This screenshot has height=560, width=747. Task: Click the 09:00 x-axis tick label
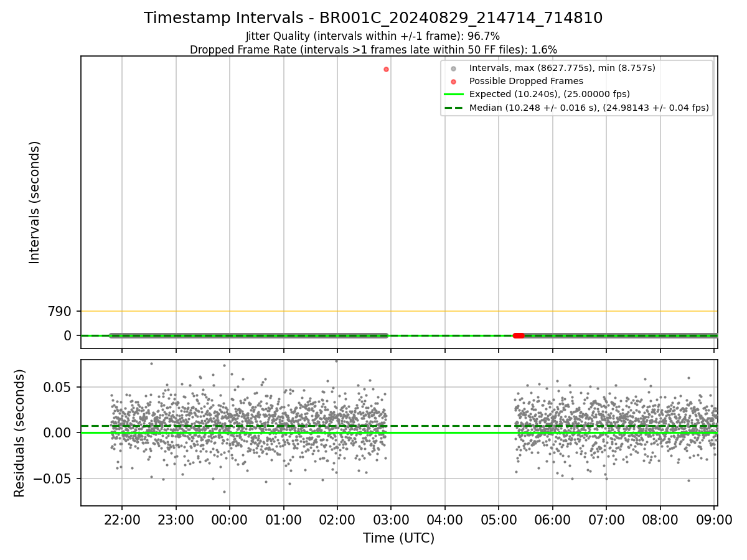(x=714, y=520)
